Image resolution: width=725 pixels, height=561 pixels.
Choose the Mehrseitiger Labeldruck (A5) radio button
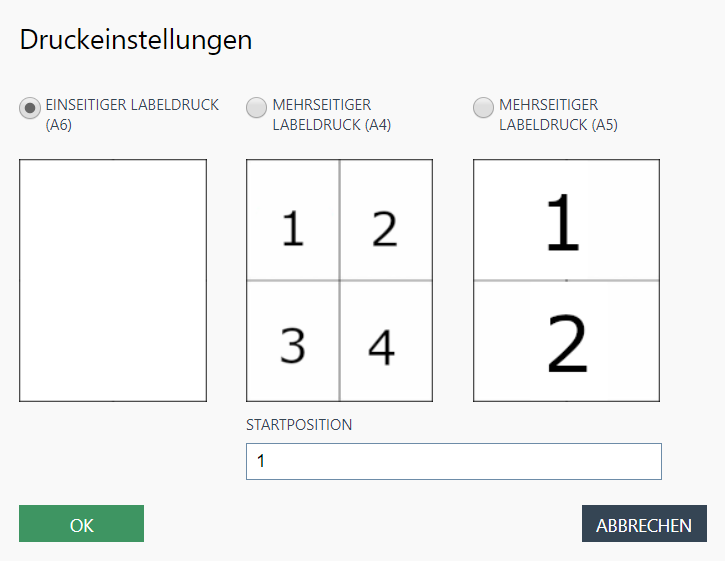[483, 107]
